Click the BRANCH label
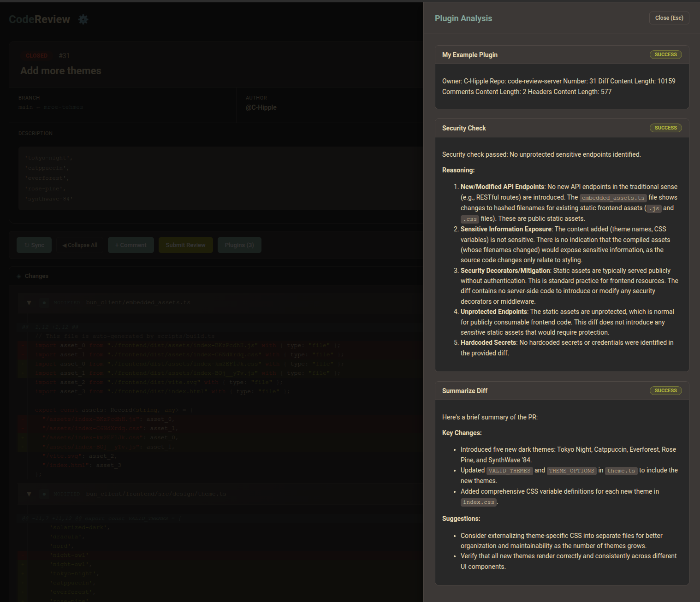Screen dimensions: 700x602 click(x=29, y=98)
